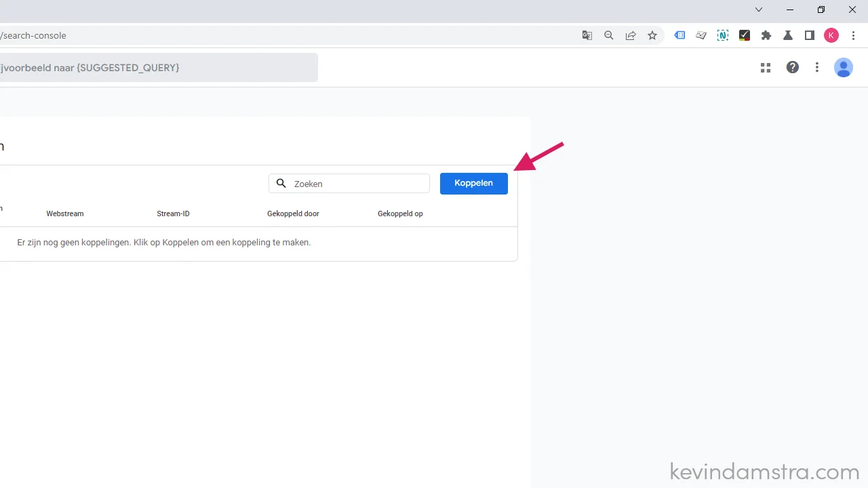Open the Help question mark icon
Screen dimensions: 868x488
pos(792,67)
